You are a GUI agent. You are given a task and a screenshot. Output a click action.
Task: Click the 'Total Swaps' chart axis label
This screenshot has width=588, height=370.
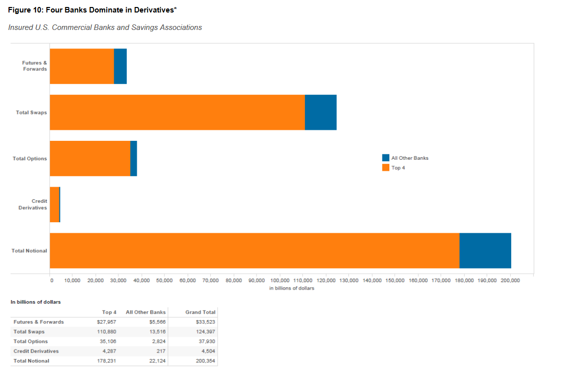31,112
